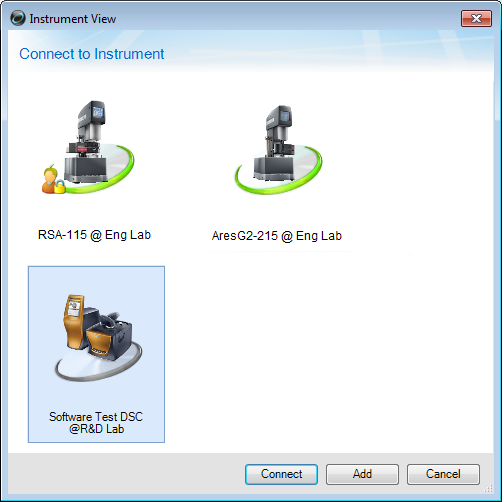This screenshot has height=502, width=504.
Task: Close the Instrument View window
Action: (x=476, y=18)
